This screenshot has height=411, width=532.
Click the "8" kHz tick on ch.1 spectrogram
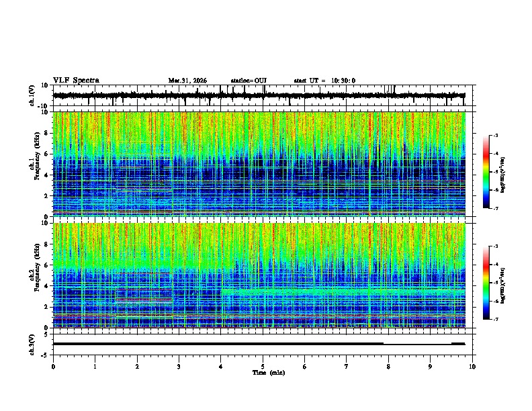click(x=47, y=133)
